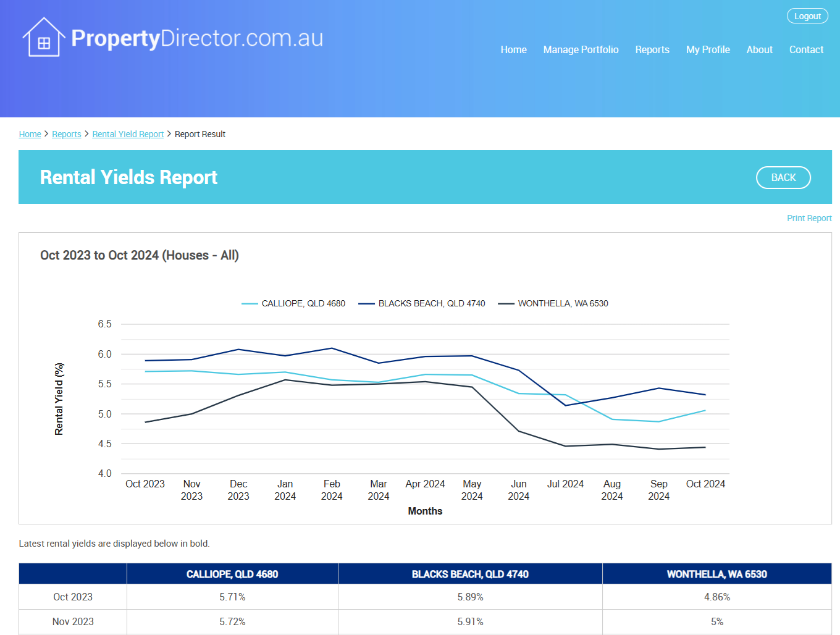Screen dimensions: 840x635
Task: Click the Print Report link
Action: (809, 218)
